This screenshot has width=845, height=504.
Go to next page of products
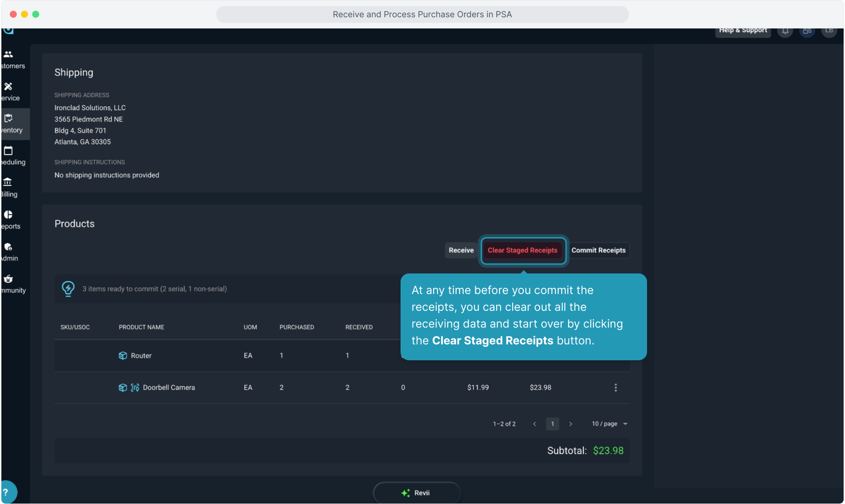pyautogui.click(x=570, y=424)
